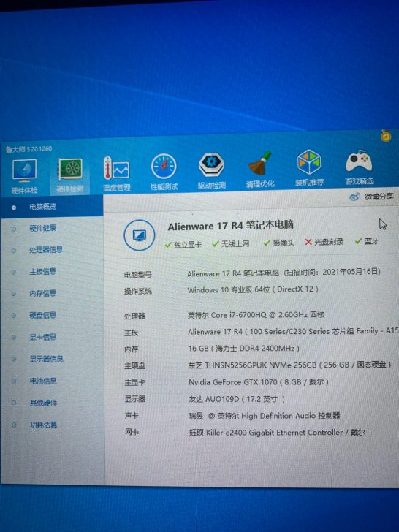The image size is (399, 532).
Task: Click the computer monitor overview icon
Action: [x=139, y=235]
